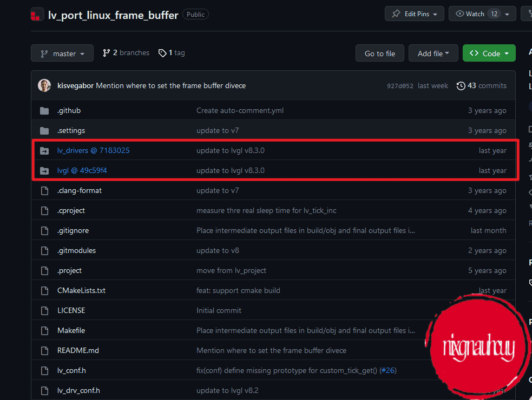Click the lv_port_linux_frame_buffer repository title
532x400 pixels.
(113, 15)
